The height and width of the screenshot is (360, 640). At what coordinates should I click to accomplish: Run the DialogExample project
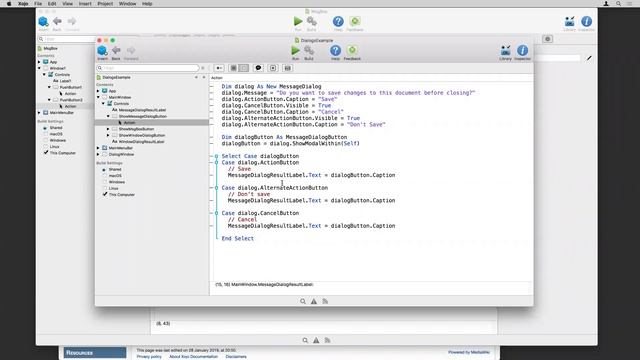click(296, 51)
